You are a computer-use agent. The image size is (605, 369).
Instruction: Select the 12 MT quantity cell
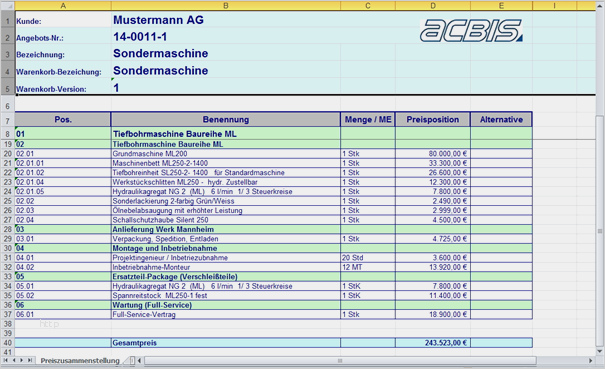[368, 267]
